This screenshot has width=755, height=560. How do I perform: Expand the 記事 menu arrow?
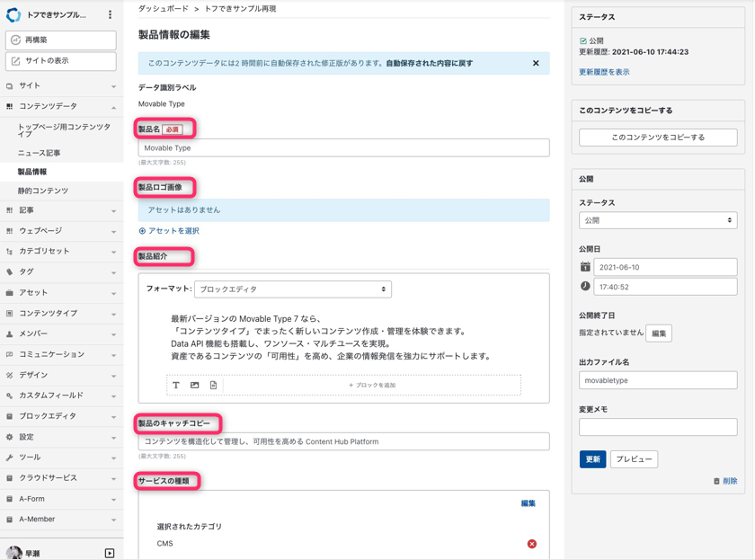(x=113, y=211)
